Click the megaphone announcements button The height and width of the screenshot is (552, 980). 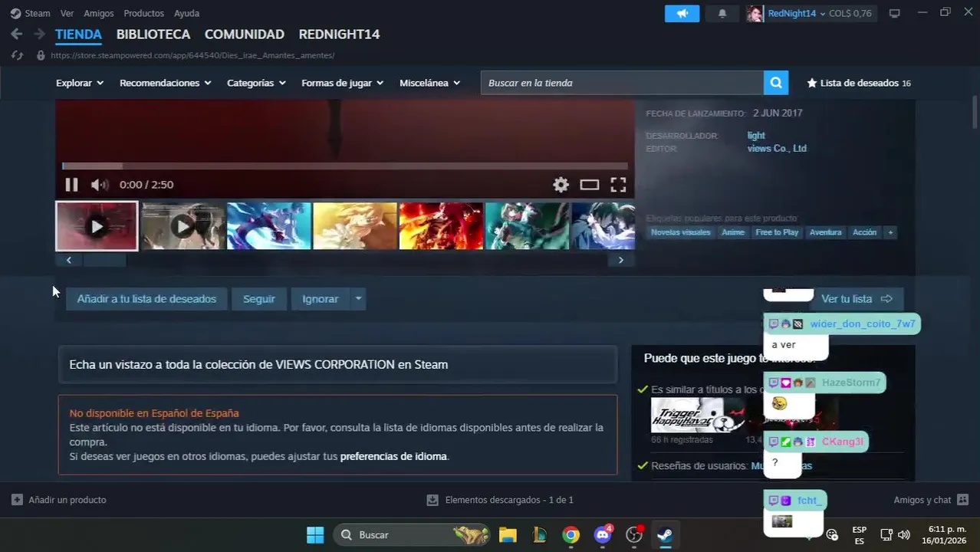tap(682, 14)
